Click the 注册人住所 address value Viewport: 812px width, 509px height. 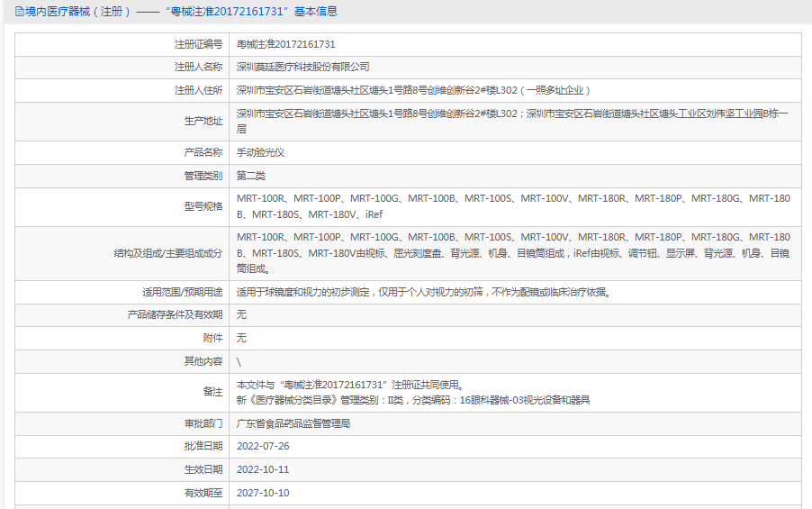point(413,90)
